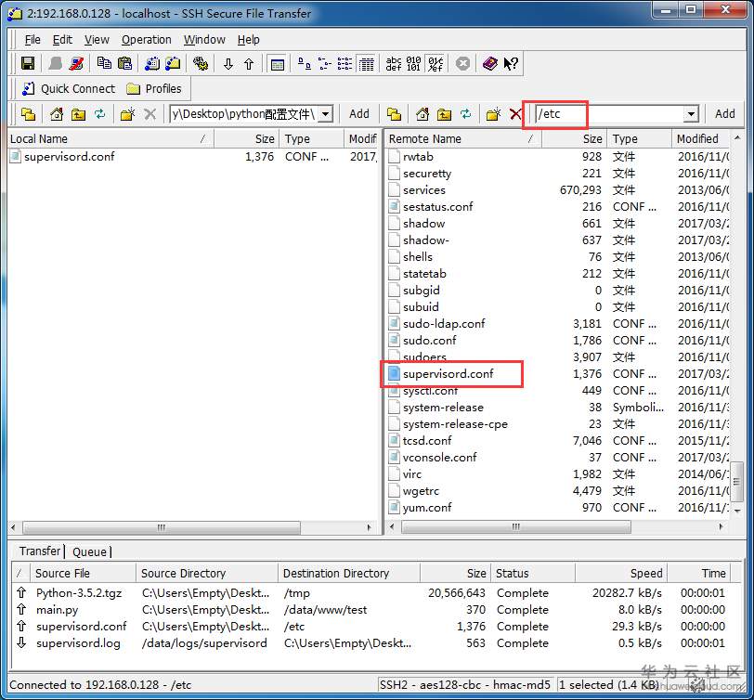Go up one remote folder level
Viewport: 754px width, 700px height.
pos(444,114)
